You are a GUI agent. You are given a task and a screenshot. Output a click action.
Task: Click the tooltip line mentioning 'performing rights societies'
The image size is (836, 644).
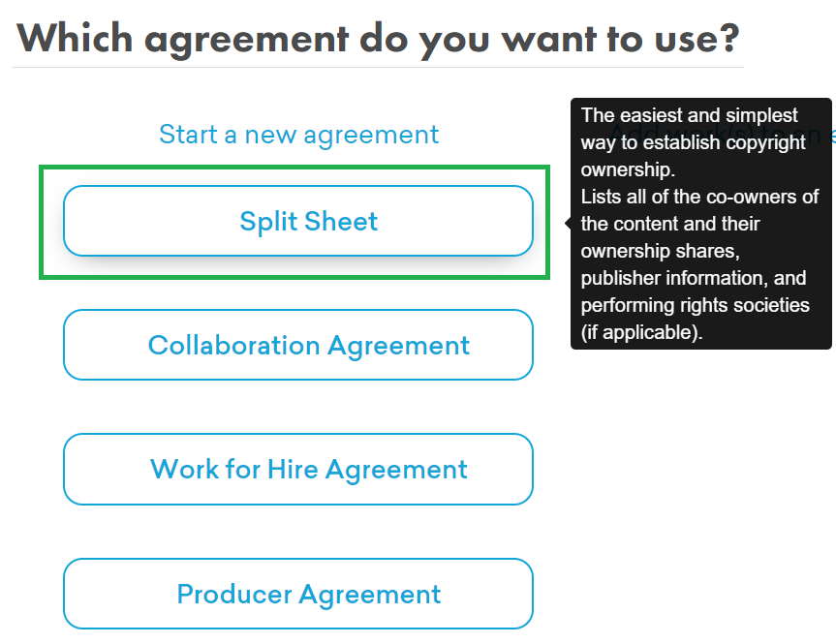click(695, 305)
